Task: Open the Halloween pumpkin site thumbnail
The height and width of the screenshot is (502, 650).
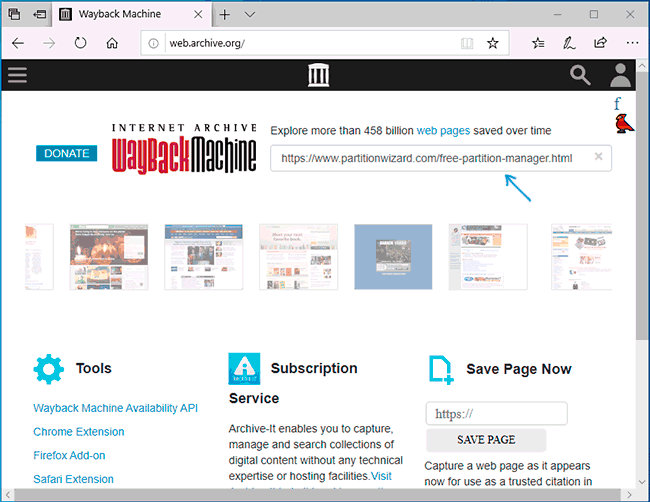Action: 109,257
